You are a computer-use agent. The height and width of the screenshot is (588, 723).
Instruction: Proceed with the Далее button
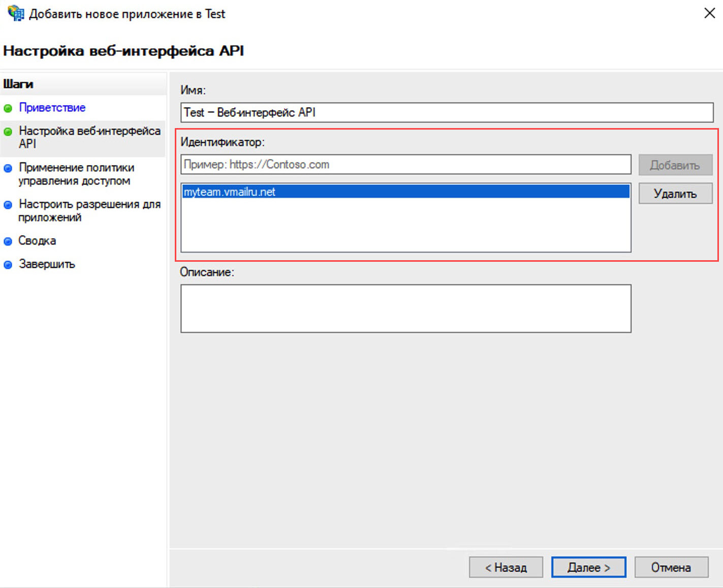pyautogui.click(x=588, y=567)
